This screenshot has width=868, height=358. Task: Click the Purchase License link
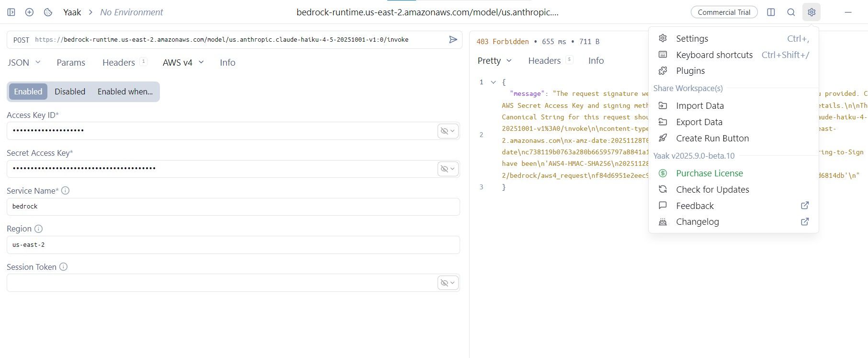coord(709,173)
